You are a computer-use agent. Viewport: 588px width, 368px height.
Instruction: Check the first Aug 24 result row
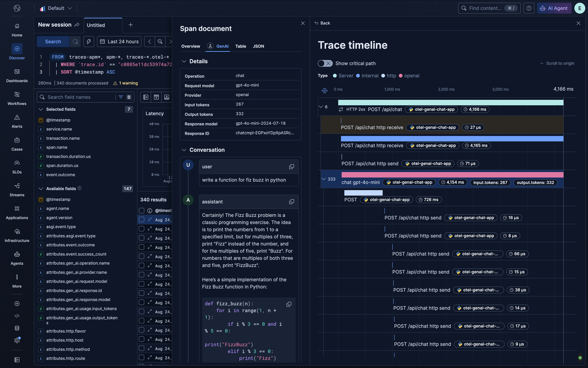(141, 220)
